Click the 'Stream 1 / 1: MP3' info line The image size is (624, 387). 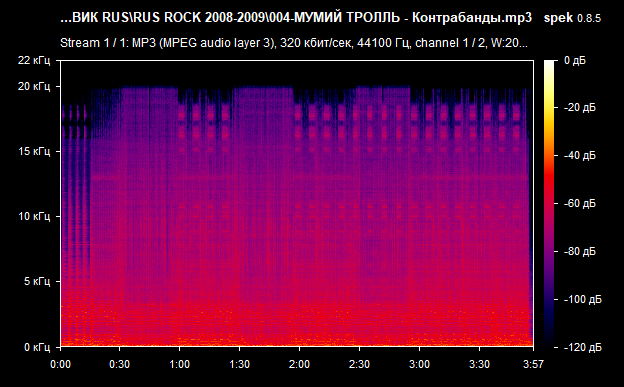click(294, 43)
